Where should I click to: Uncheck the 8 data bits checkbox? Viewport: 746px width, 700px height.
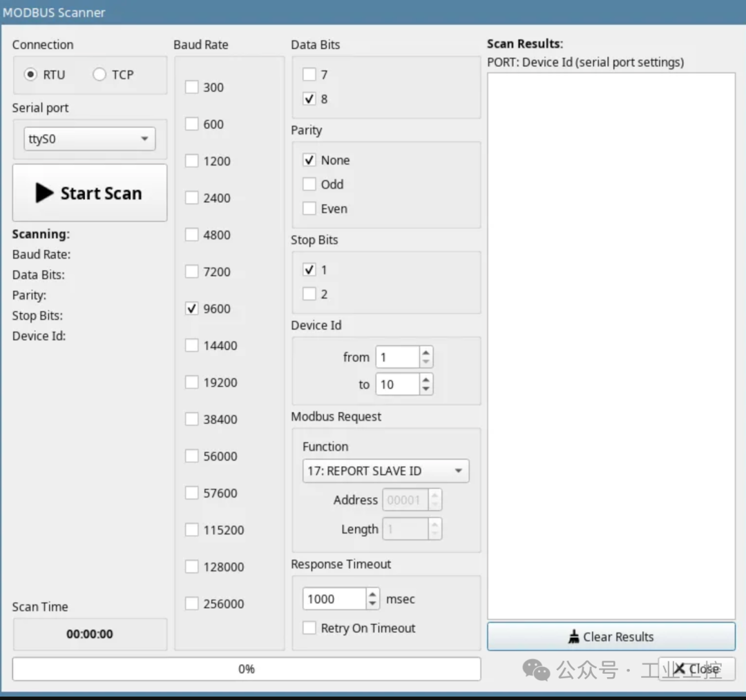pyautogui.click(x=309, y=99)
